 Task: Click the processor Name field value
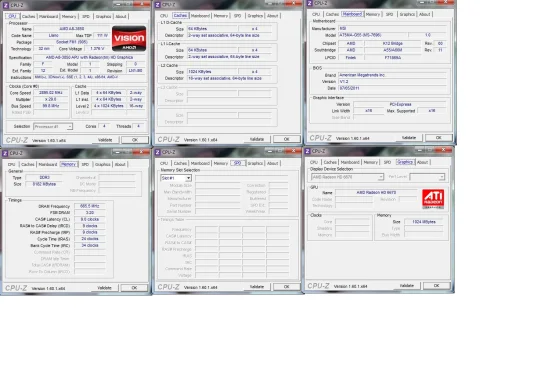pyautogui.click(x=72, y=29)
